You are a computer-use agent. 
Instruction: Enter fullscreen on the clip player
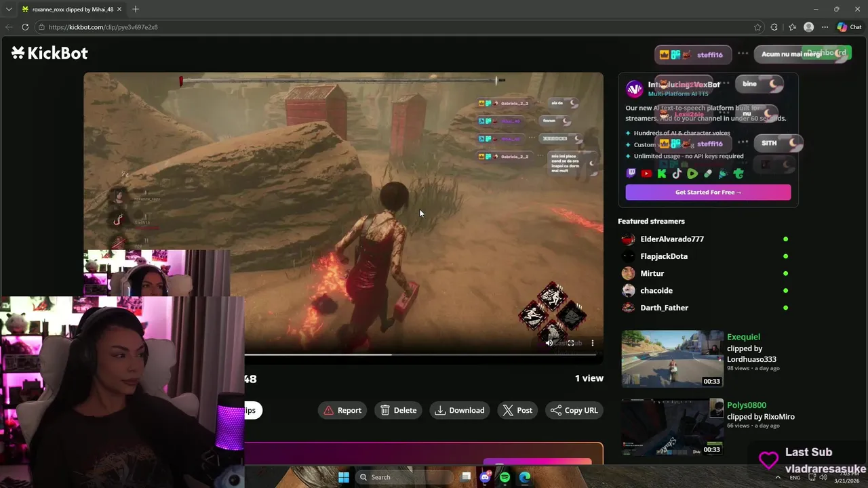571,343
